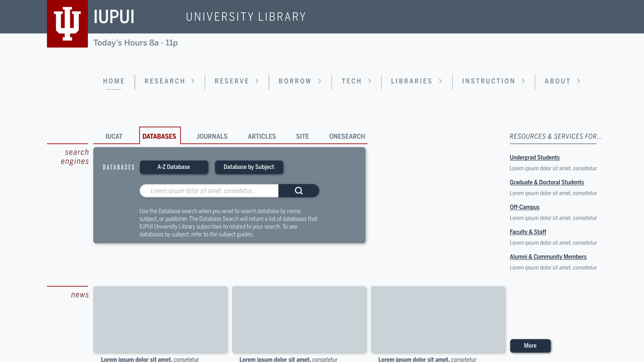Click into the database search field
Image resolution: width=644 pixels, height=362 pixels.
(209, 191)
